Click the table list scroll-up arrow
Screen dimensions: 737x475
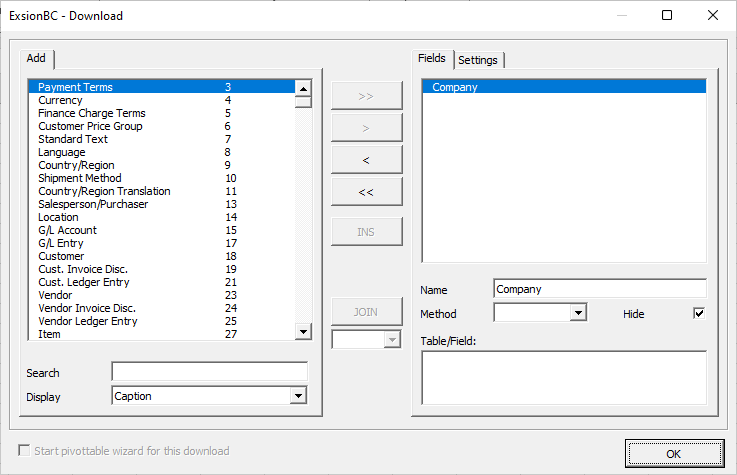point(303,88)
